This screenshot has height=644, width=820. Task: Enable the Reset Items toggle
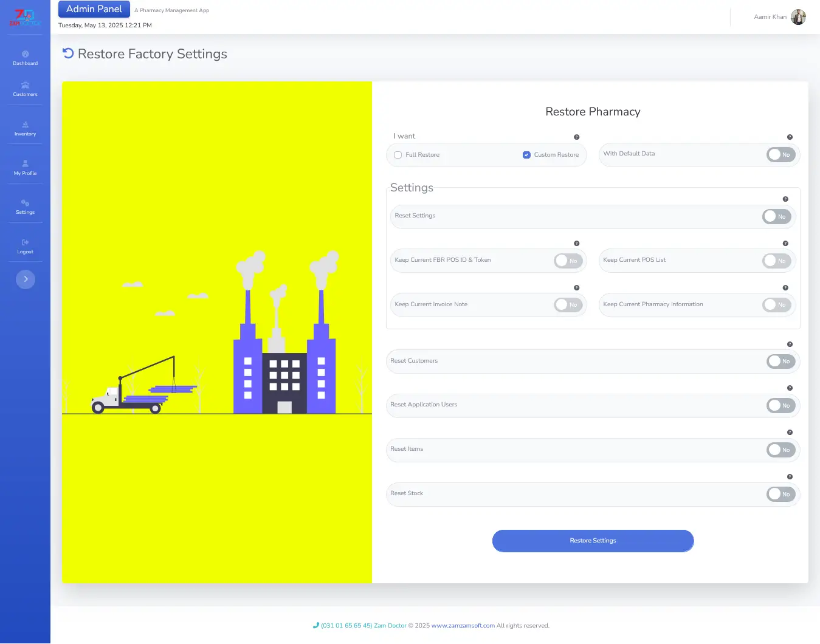coord(780,450)
